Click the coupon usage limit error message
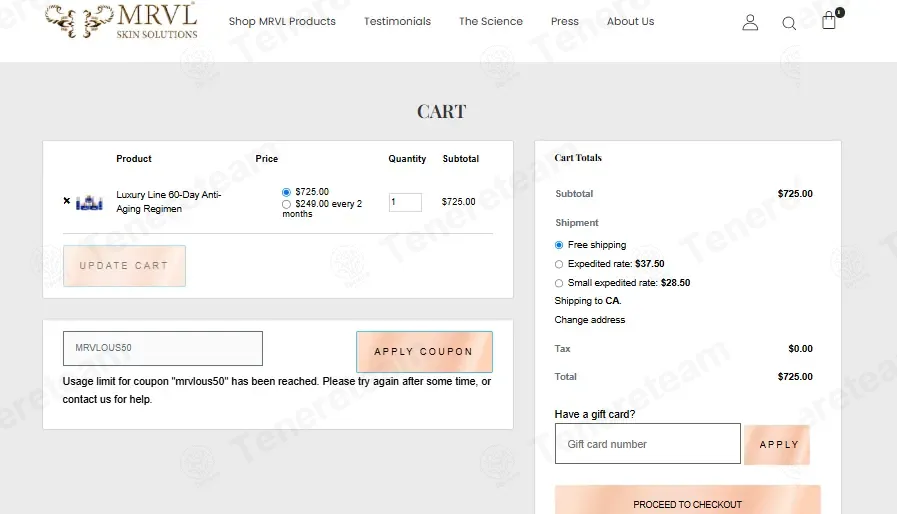Image resolution: width=897 pixels, height=514 pixels. coord(277,390)
